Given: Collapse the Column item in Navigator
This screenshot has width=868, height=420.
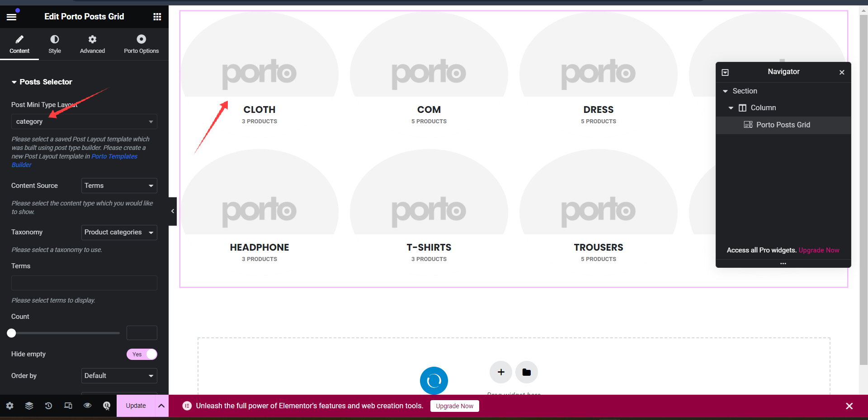Looking at the screenshot, I should click(731, 108).
